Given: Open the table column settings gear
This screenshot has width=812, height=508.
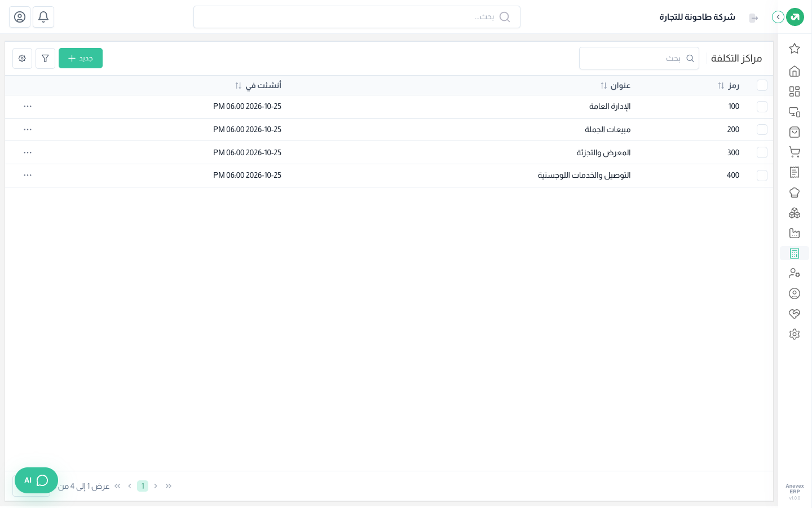Looking at the screenshot, I should [x=22, y=58].
